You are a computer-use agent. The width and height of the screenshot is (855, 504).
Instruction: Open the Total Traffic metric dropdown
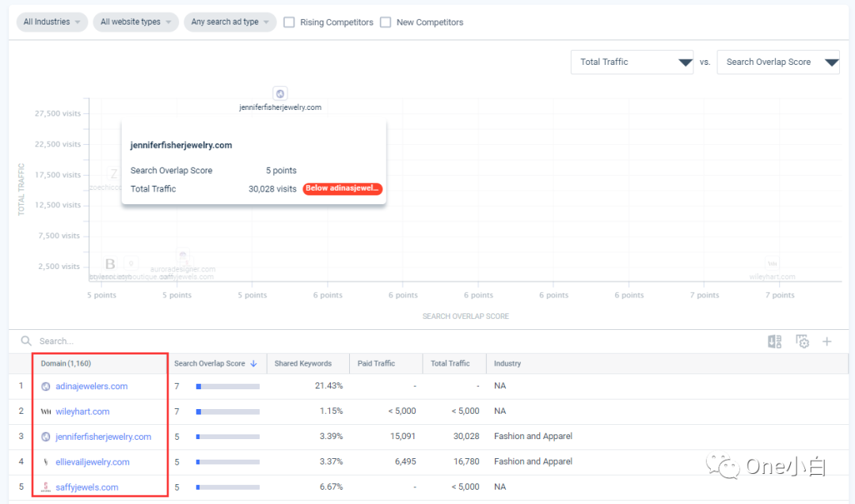click(632, 62)
